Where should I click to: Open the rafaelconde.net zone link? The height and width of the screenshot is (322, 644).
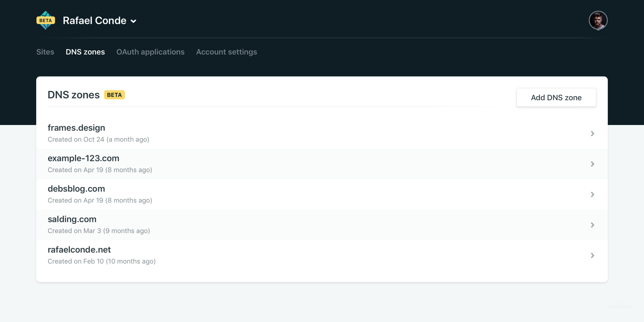[79, 250]
